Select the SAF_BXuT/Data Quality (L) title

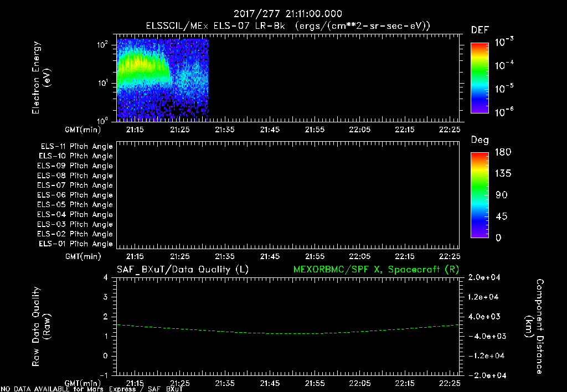pos(183,270)
